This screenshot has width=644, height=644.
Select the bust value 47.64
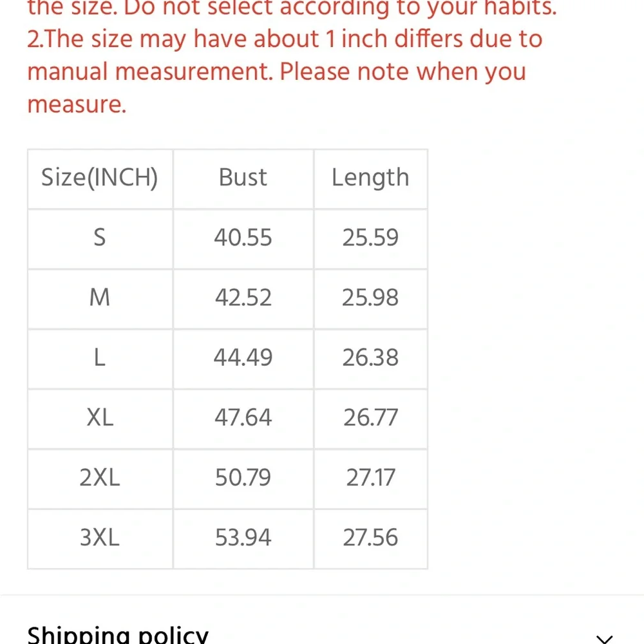[x=243, y=418]
